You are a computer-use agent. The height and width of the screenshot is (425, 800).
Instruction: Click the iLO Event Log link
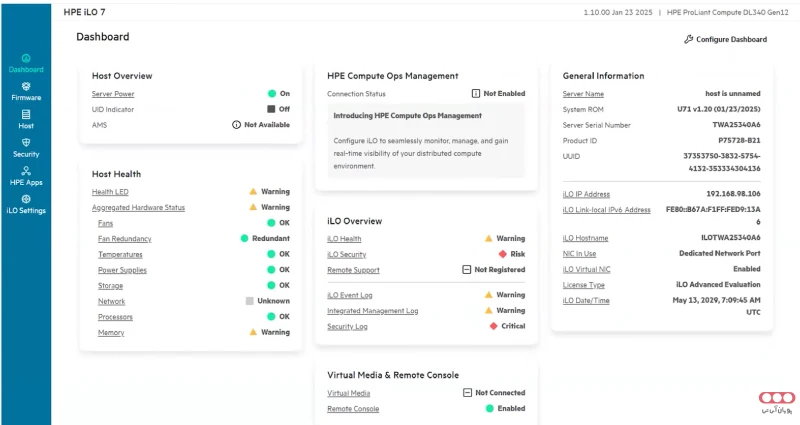[351, 295]
